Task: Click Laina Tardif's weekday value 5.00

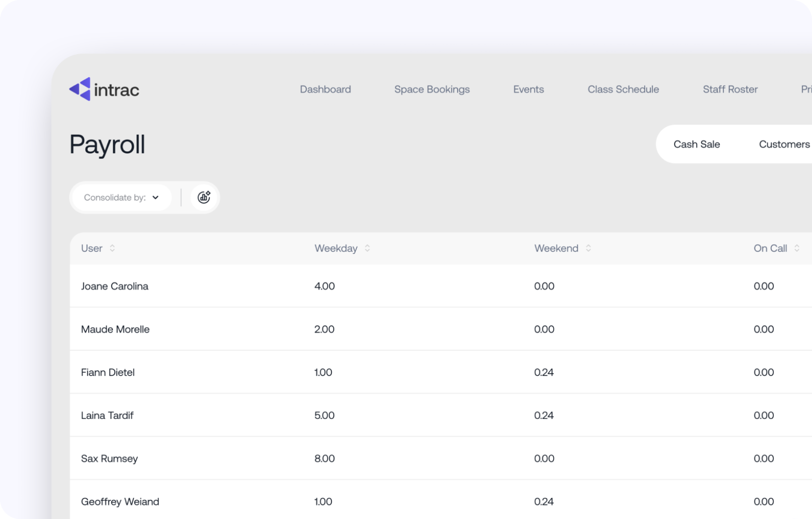Action: pos(324,415)
